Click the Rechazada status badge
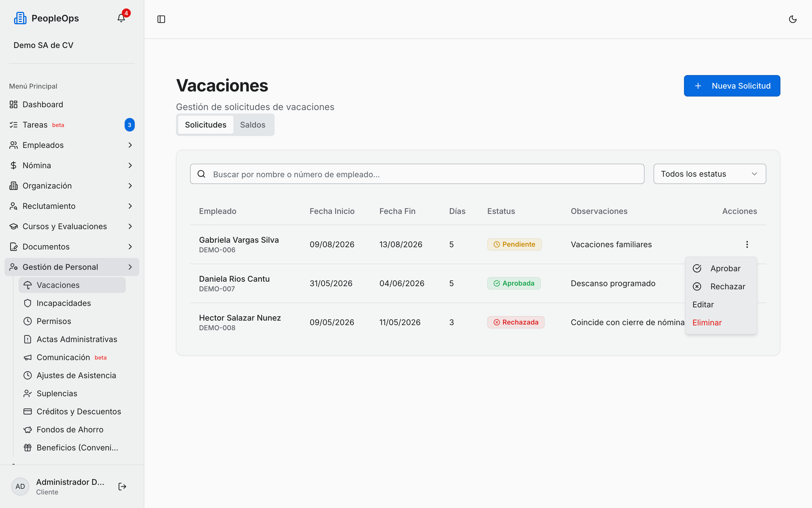Viewport: 812px width, 508px height. pos(516,322)
